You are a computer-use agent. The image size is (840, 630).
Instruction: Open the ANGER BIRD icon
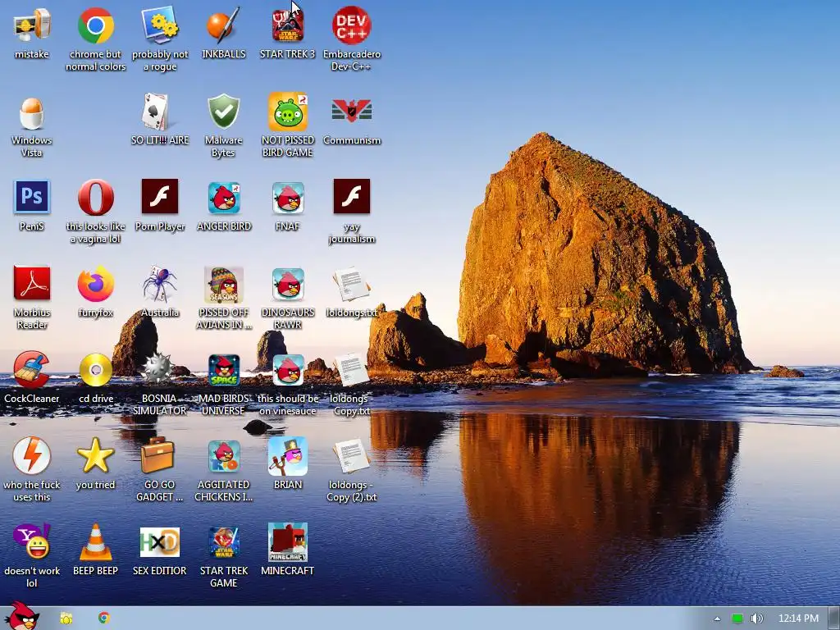(x=223, y=198)
